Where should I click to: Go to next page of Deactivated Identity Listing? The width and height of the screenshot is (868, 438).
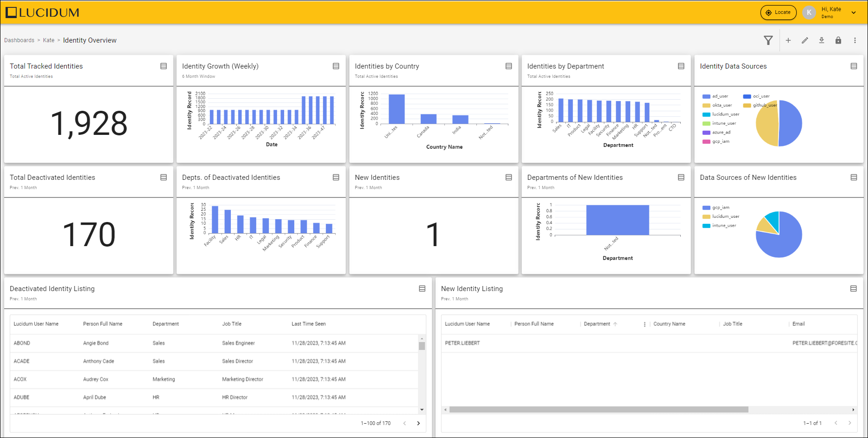(418, 423)
